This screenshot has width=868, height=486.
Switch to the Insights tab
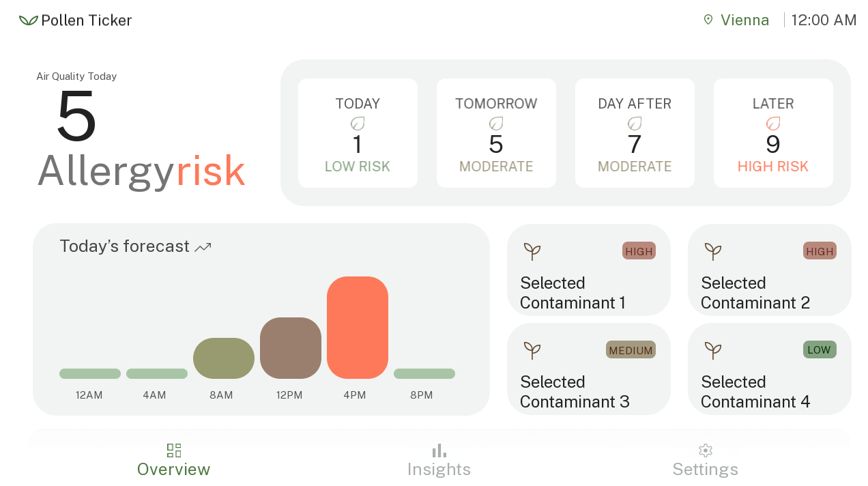(x=439, y=460)
